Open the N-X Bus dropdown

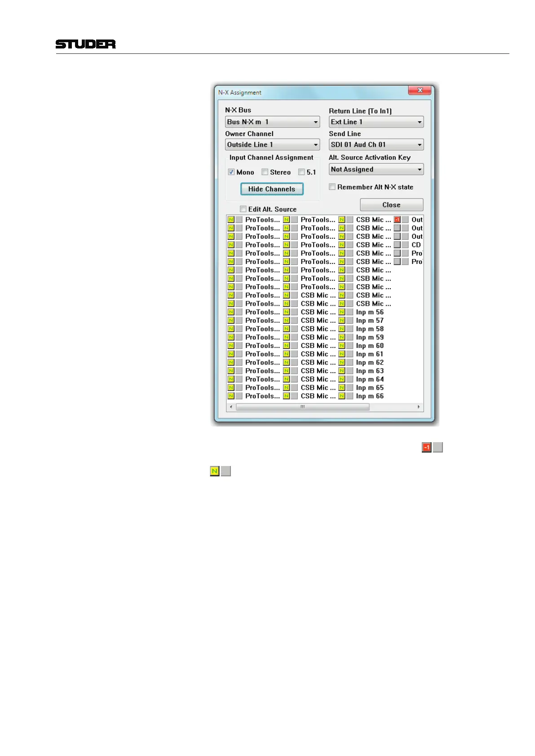(x=272, y=122)
